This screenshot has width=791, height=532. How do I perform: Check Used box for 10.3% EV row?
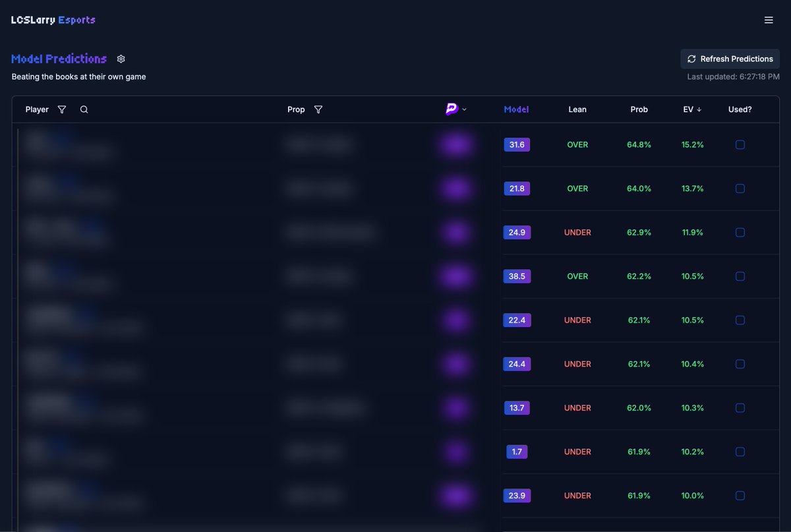740,407
